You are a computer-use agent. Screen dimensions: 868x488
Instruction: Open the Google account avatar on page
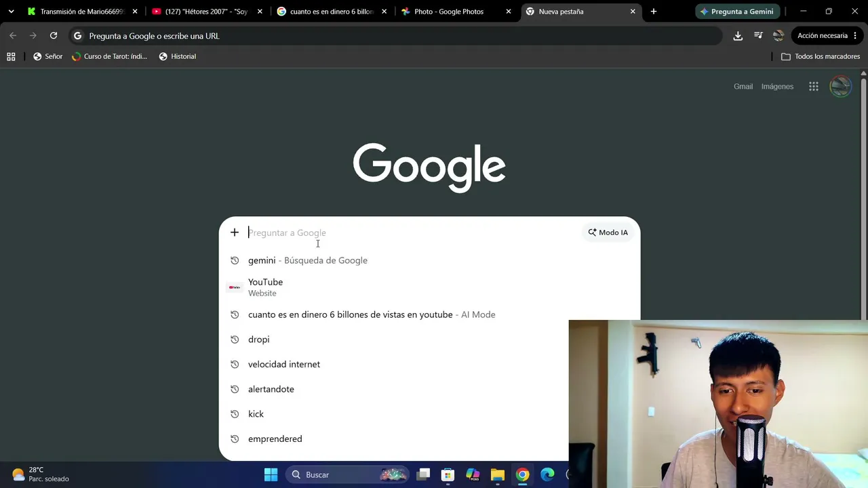coord(841,86)
